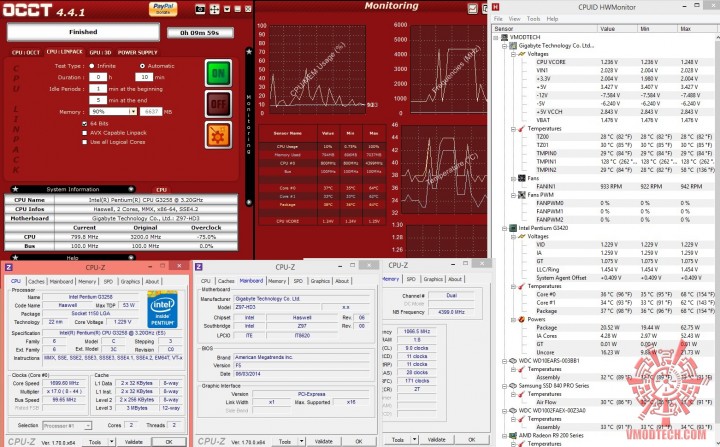This screenshot has width=720, height=447.
Task: Click the Sensor column header in HWMonitor
Action: (545, 28)
